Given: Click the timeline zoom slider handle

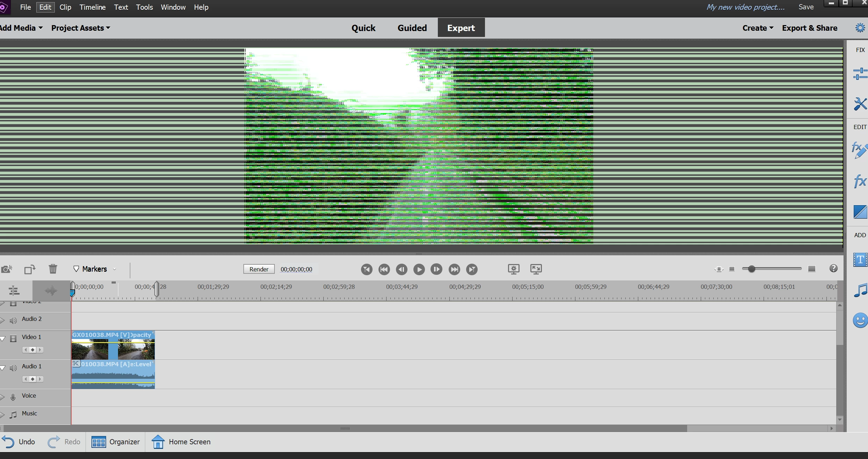Looking at the screenshot, I should pyautogui.click(x=751, y=269).
